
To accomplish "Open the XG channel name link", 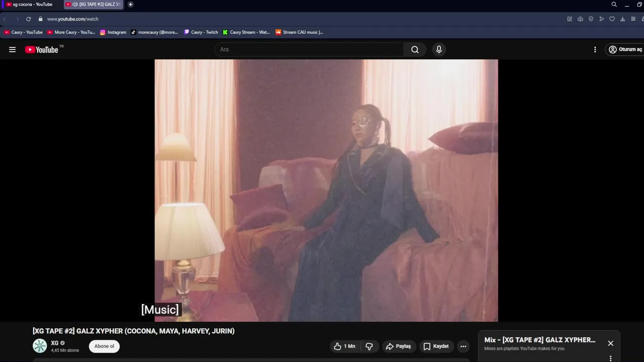I will 55,343.
